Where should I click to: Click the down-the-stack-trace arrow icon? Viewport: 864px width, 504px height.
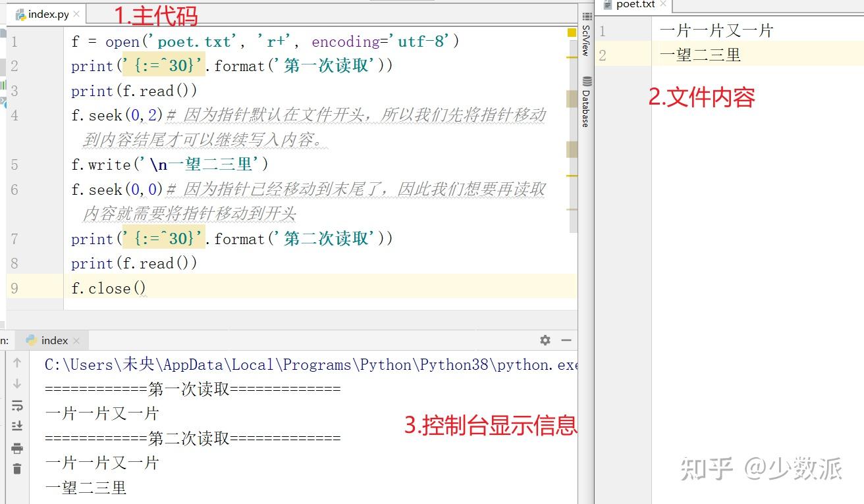click(16, 383)
